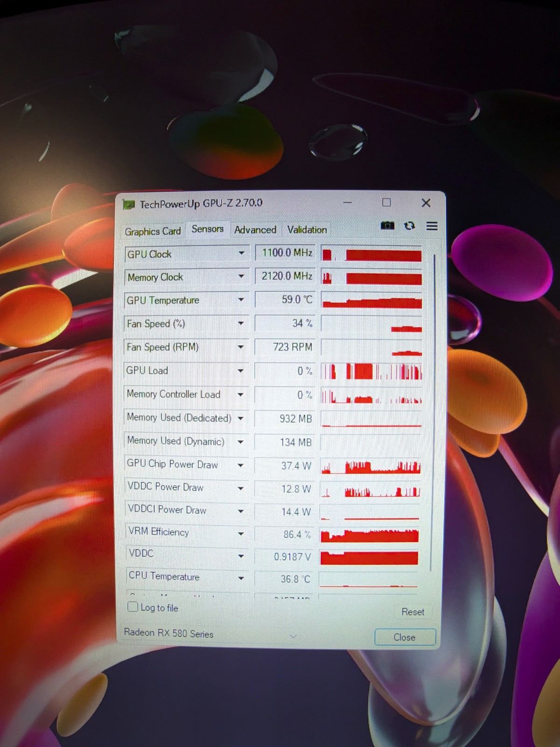Expand the GPU Load dropdown arrow
The image size is (560, 747).
pos(241,371)
